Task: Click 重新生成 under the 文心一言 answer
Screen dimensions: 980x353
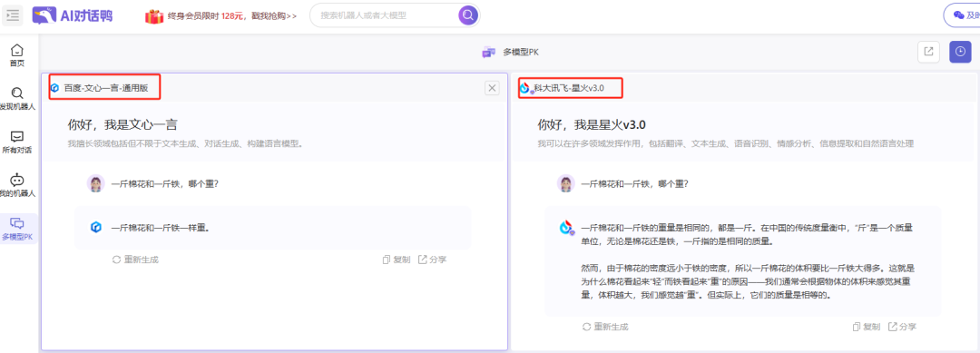Action: click(x=135, y=260)
